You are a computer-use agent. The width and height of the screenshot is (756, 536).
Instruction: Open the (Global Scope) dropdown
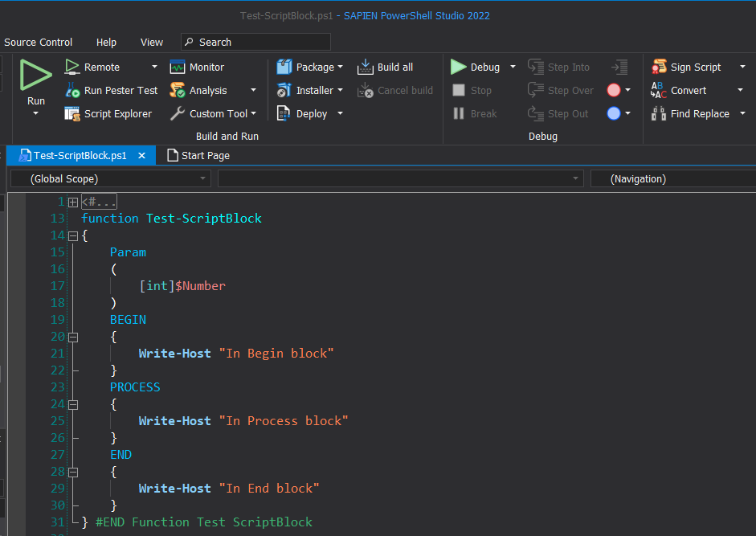click(x=111, y=179)
